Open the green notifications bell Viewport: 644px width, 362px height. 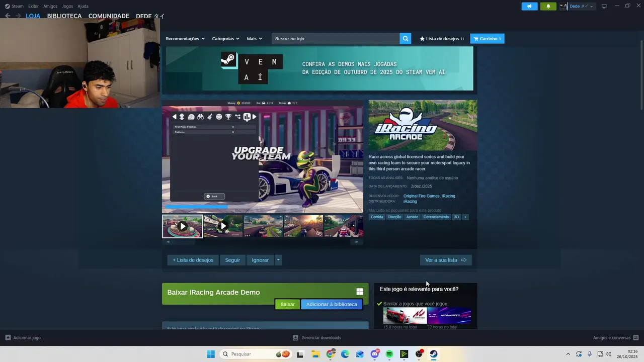click(548, 6)
